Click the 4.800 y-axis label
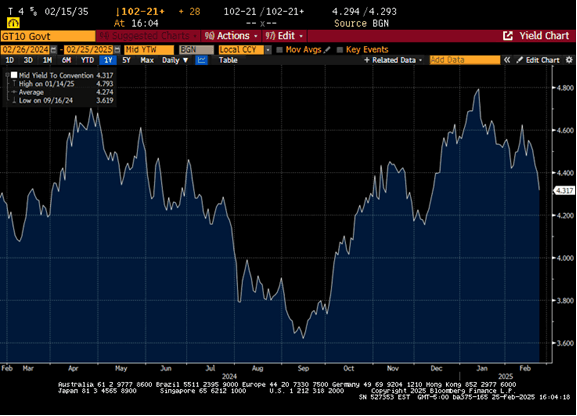577x416 pixels. pyautogui.click(x=564, y=88)
